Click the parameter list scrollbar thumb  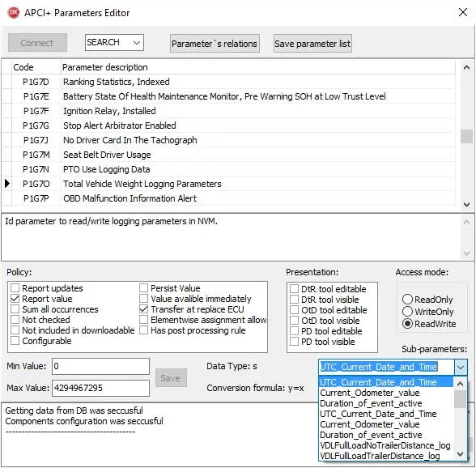pyautogui.click(x=466, y=136)
